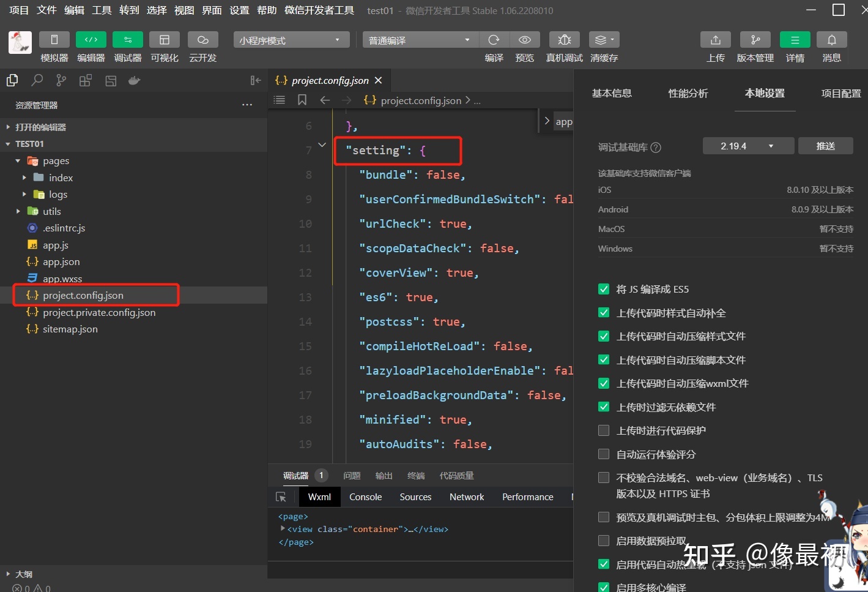Open the debug base library 2.19.4 dropdown
The height and width of the screenshot is (592, 868).
click(x=747, y=146)
